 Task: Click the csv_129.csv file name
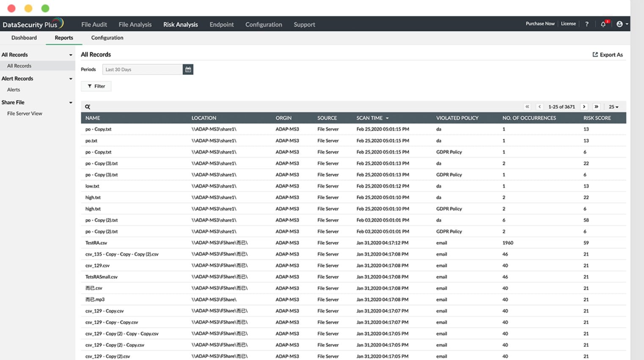click(97, 266)
